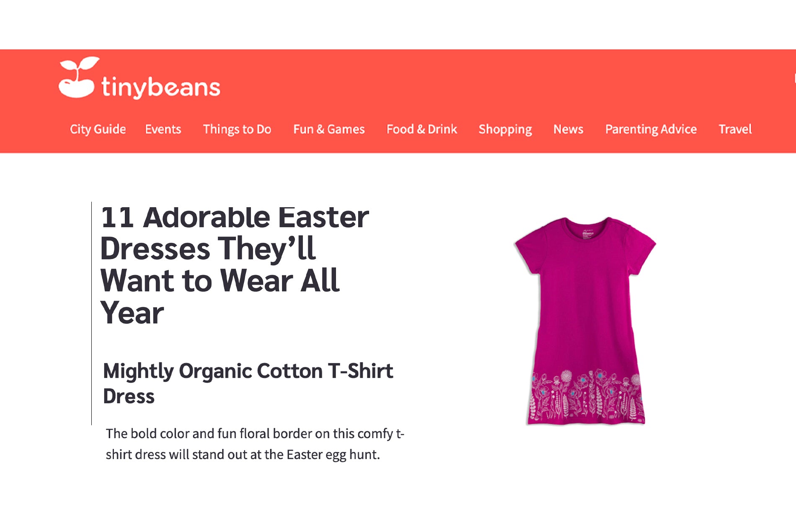Image resolution: width=796 pixels, height=532 pixels.
Task: Click the word Easter in the headline
Action: 323,217
